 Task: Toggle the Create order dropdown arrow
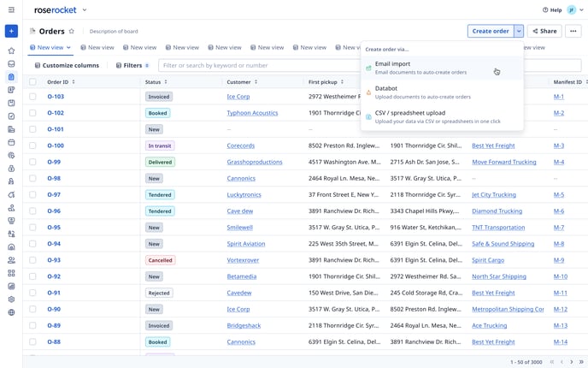click(519, 31)
